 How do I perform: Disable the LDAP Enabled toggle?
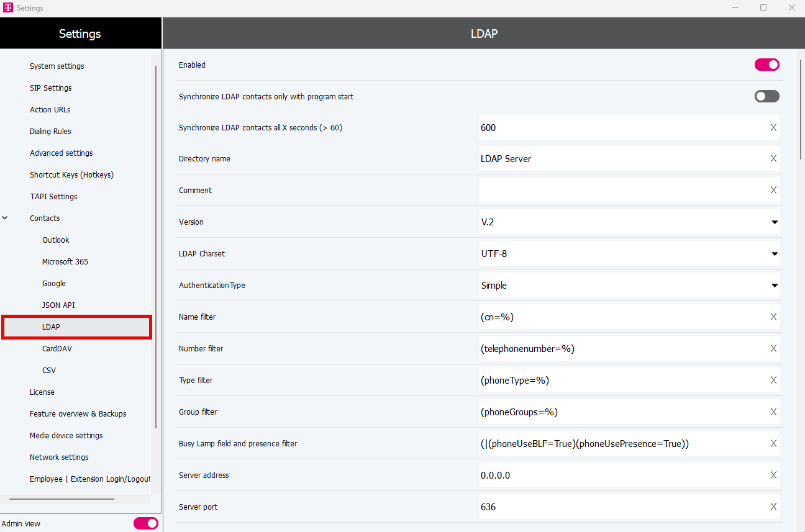766,65
